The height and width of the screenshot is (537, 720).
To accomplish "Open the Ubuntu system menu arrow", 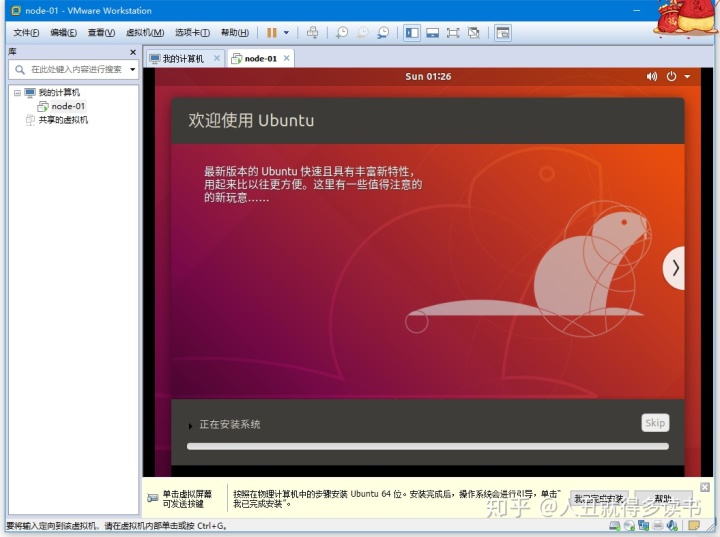I will [x=687, y=77].
